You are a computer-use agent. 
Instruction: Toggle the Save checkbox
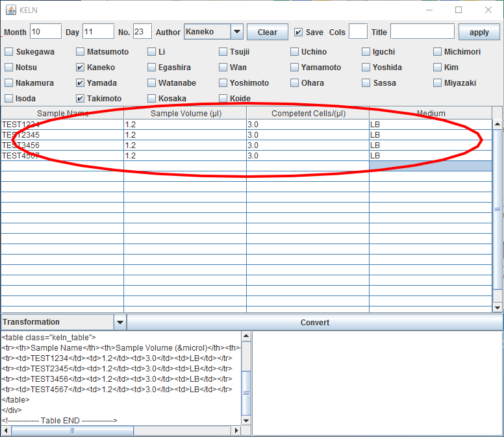[x=298, y=32]
